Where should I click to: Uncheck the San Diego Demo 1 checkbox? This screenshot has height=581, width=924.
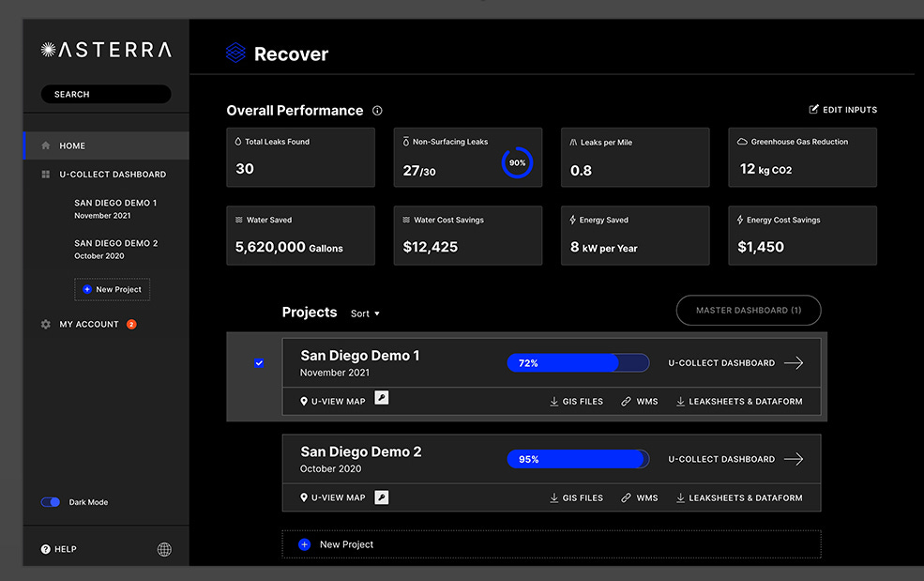(x=260, y=363)
